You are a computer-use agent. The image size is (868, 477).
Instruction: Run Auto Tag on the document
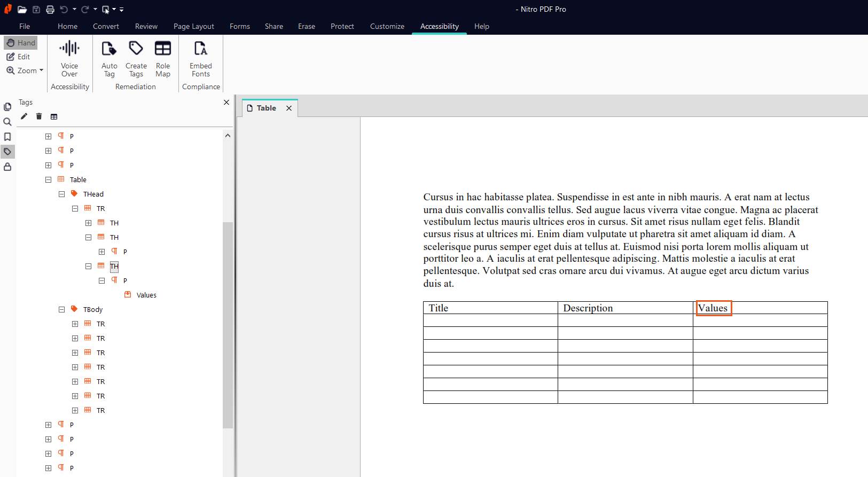(109, 49)
